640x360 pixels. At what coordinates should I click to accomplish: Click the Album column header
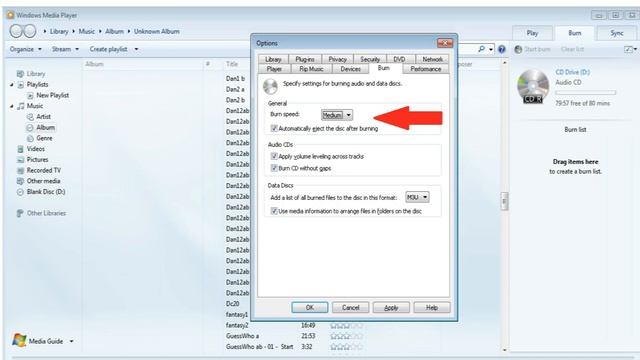(94, 64)
